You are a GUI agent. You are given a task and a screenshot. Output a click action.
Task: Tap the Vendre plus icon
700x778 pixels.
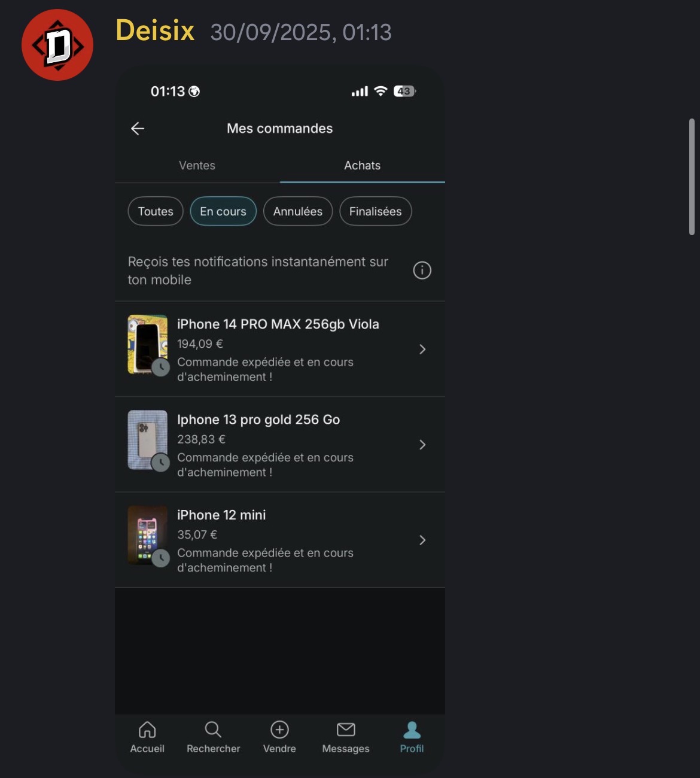click(x=279, y=730)
